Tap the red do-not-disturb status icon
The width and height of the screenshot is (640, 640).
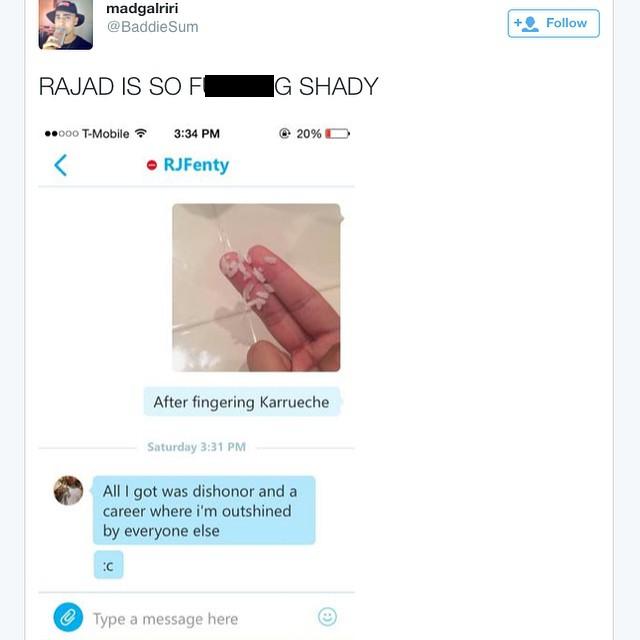[152, 165]
